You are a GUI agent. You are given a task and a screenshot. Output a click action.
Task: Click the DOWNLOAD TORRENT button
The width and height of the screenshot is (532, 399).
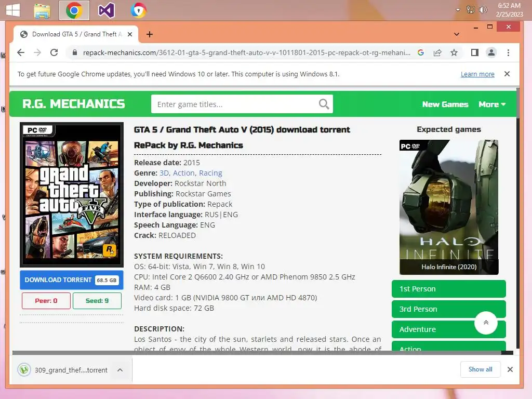(x=72, y=280)
